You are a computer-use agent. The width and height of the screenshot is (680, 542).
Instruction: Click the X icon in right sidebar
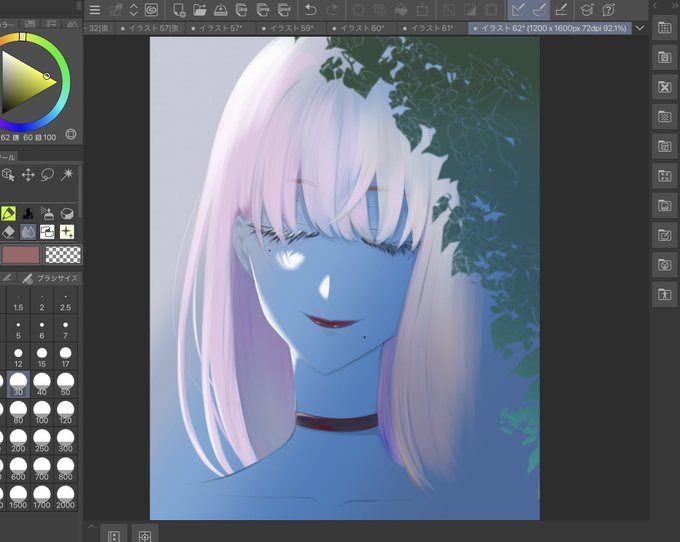(664, 87)
